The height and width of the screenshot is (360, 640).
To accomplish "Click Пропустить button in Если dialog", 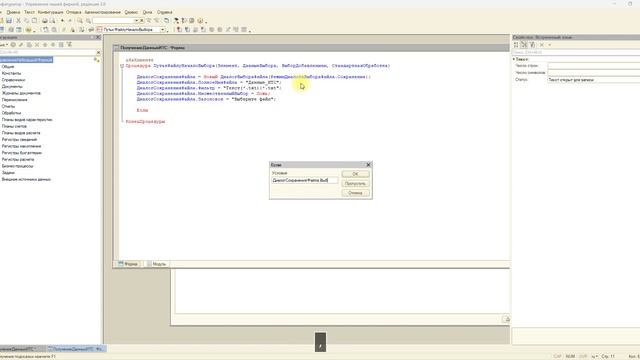I will click(356, 184).
